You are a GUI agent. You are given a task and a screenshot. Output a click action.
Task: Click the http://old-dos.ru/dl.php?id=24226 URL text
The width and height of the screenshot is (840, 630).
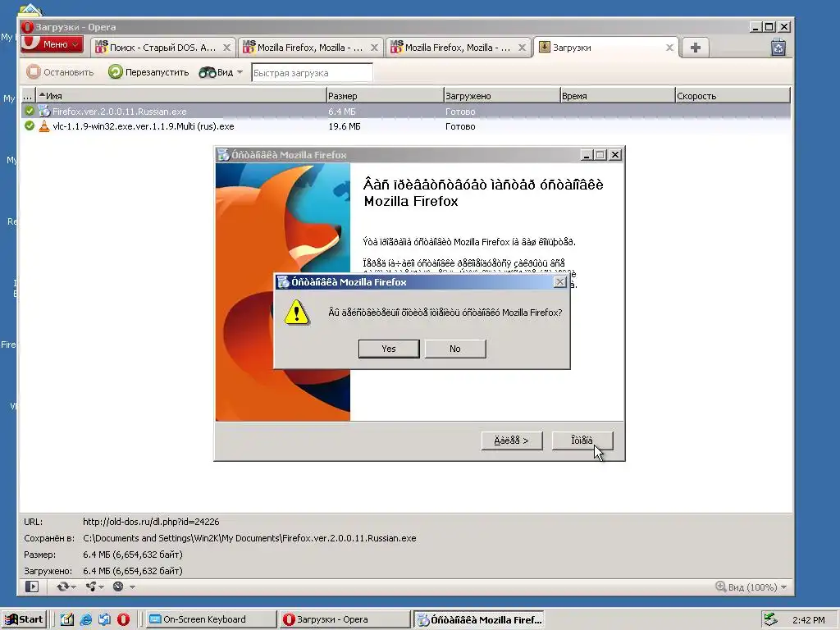151,522
